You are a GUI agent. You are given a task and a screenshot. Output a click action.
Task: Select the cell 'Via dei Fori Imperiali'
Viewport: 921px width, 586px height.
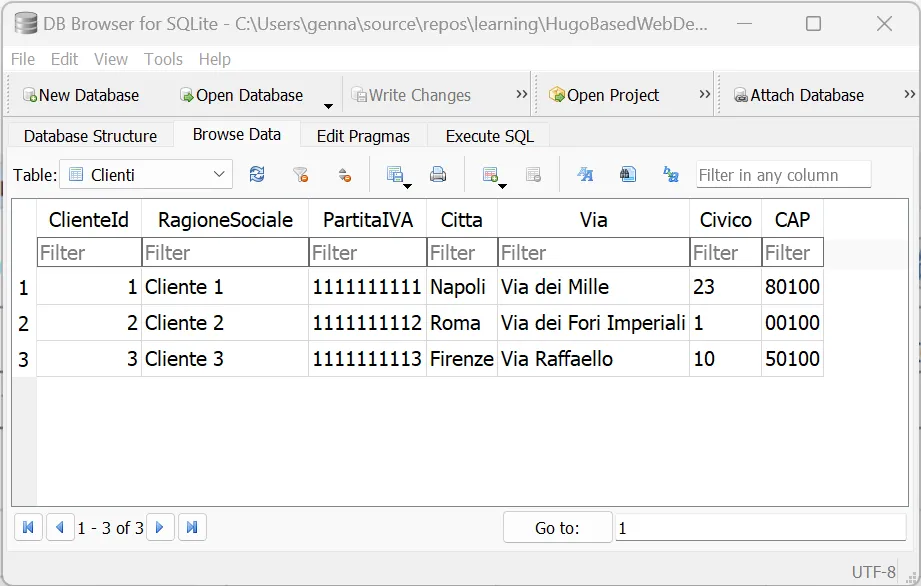pyautogui.click(x=593, y=323)
